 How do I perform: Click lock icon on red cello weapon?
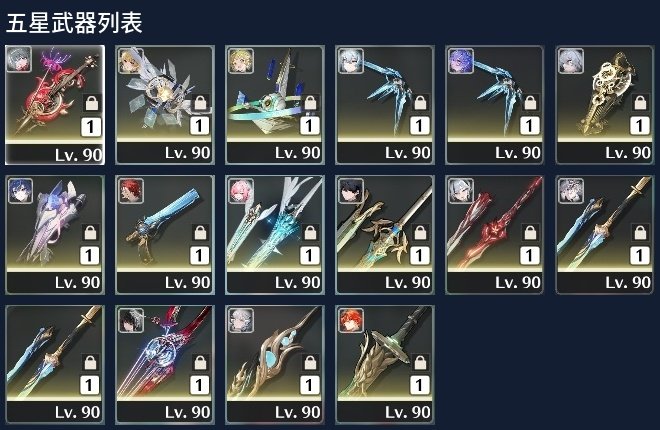click(91, 103)
